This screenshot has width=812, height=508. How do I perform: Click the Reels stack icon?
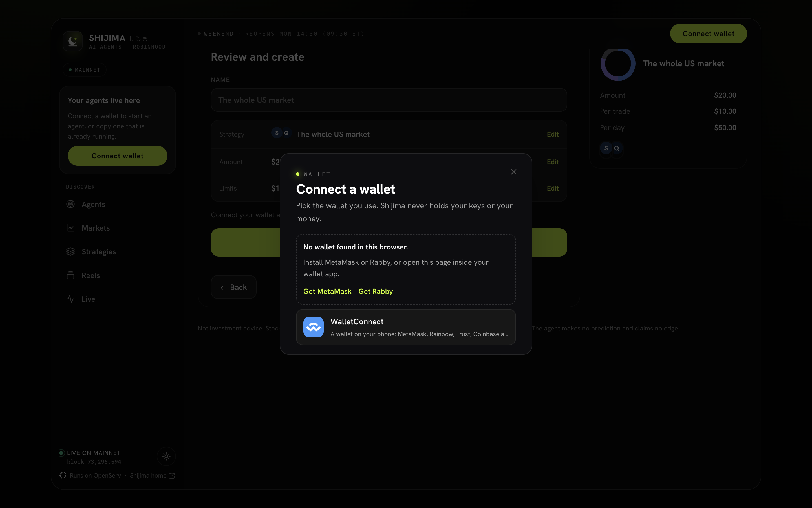(70, 275)
